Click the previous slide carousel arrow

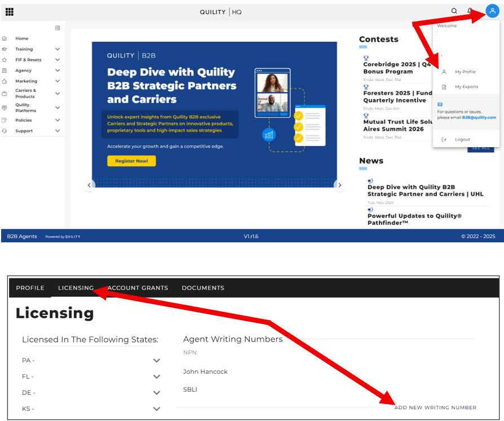pyautogui.click(x=89, y=185)
